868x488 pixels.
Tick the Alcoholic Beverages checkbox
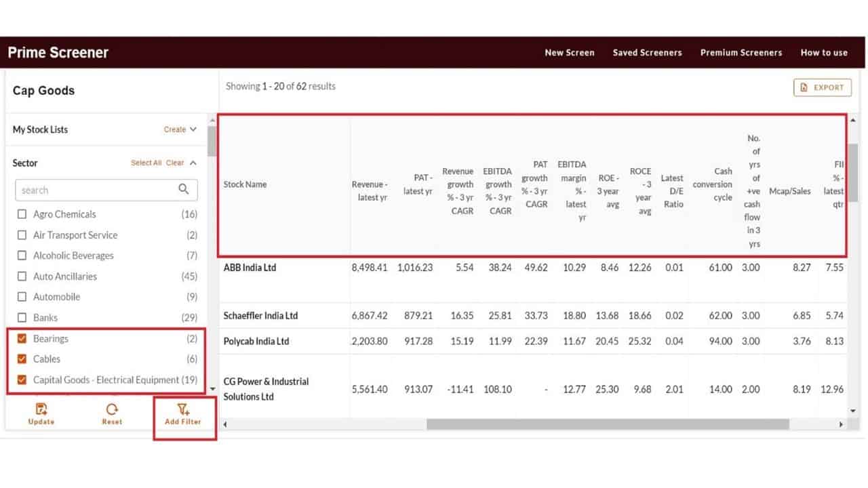(22, 256)
